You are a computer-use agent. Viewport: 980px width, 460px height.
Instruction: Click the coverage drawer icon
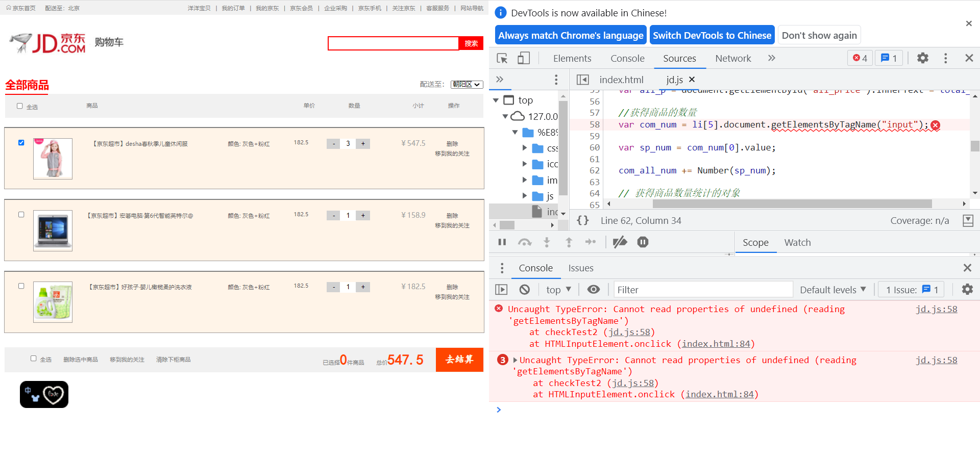[968, 220]
